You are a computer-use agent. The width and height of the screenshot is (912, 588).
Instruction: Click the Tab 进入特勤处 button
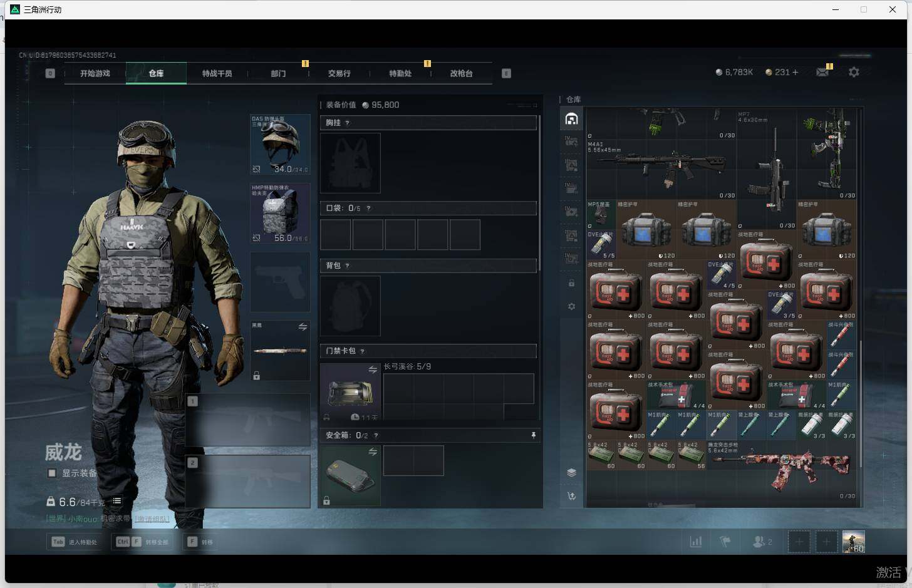point(75,542)
